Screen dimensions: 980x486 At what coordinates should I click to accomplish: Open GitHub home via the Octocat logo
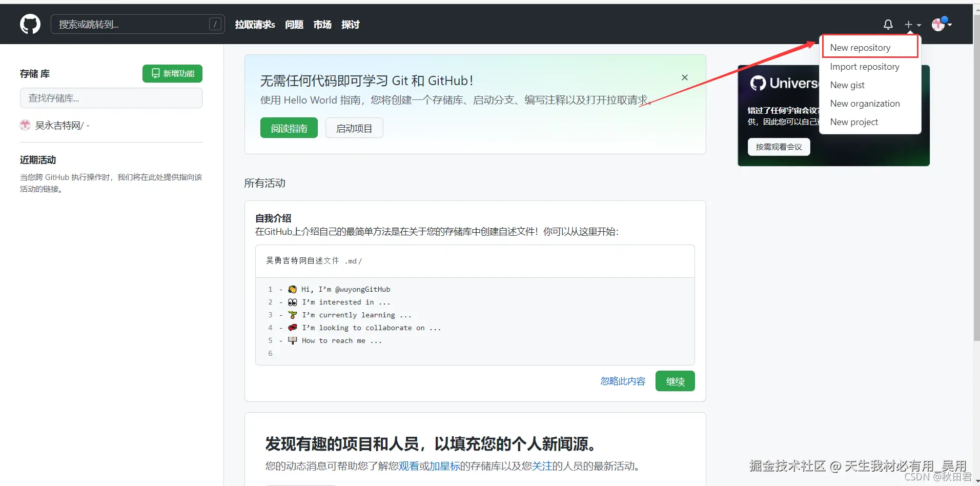point(30,24)
